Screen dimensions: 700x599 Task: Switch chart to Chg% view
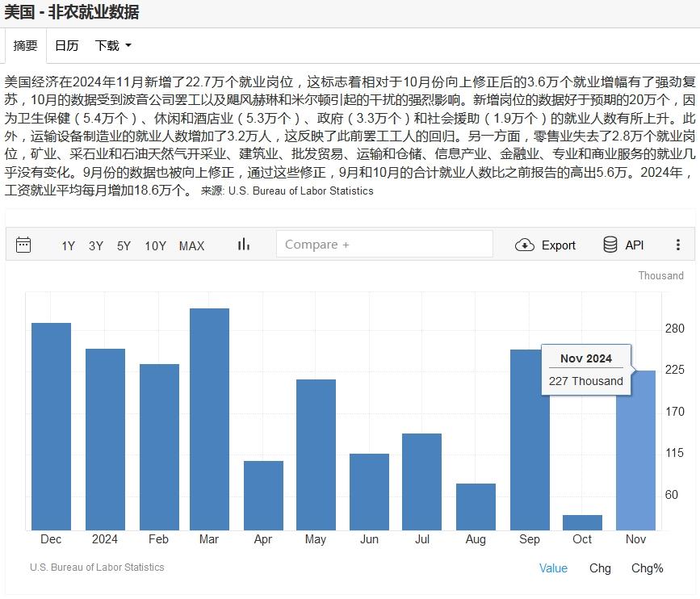pyautogui.click(x=647, y=568)
